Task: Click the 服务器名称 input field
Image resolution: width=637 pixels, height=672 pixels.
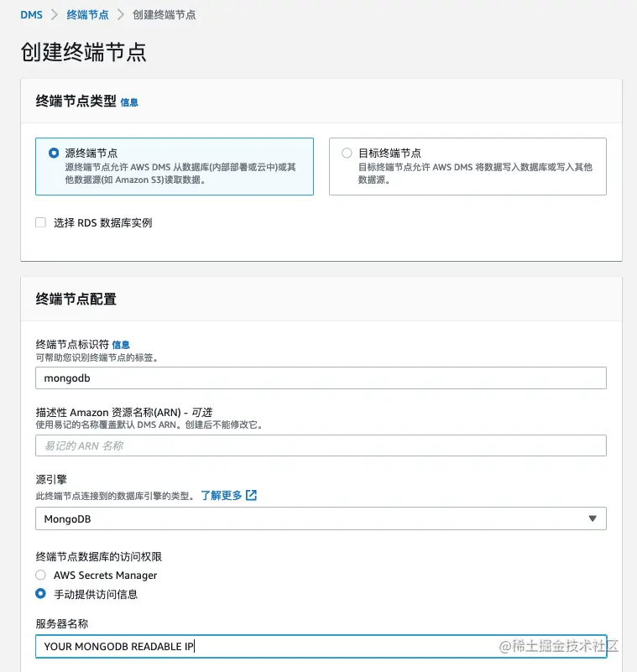Action: (x=321, y=646)
